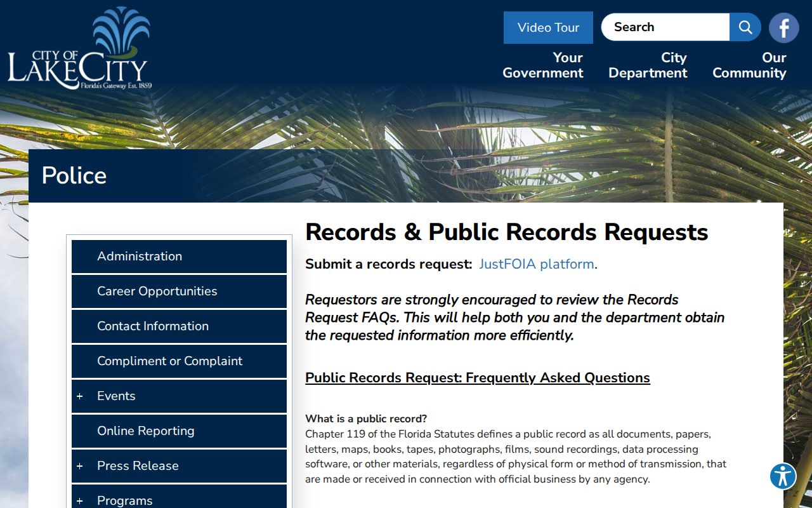This screenshot has height=508, width=812.
Task: Click the Video Tour button
Action: (x=548, y=27)
